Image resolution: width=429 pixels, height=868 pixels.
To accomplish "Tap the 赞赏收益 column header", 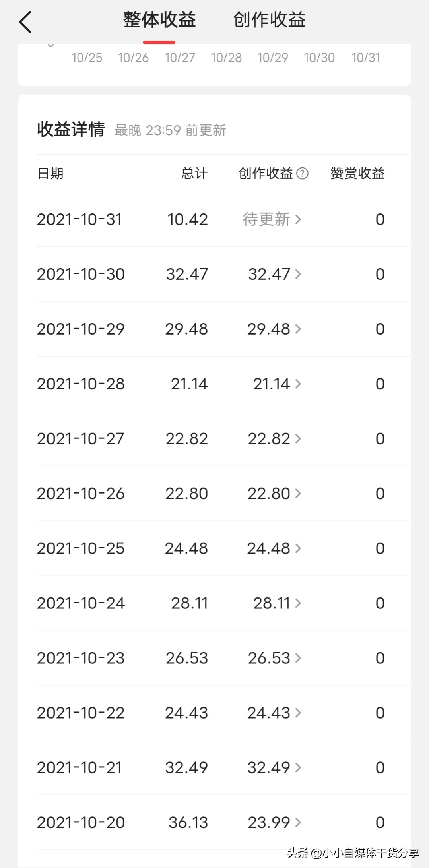I will (357, 173).
